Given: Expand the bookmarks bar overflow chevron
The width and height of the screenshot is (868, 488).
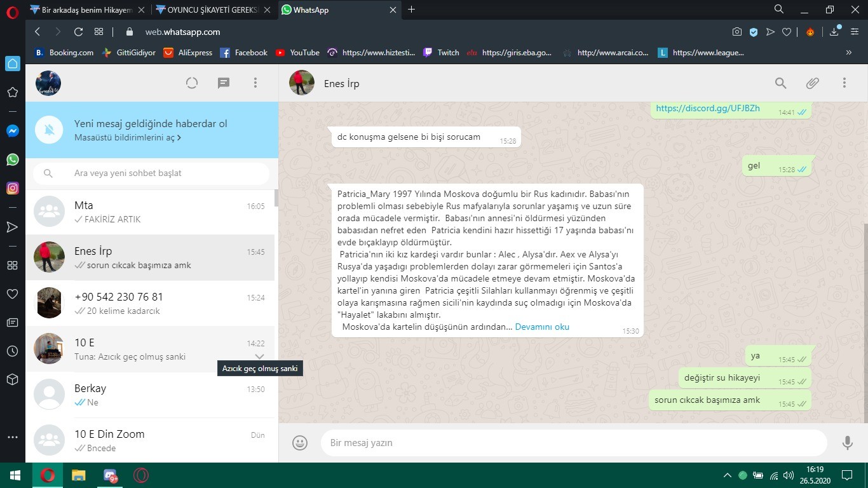Looking at the screenshot, I should [x=849, y=53].
